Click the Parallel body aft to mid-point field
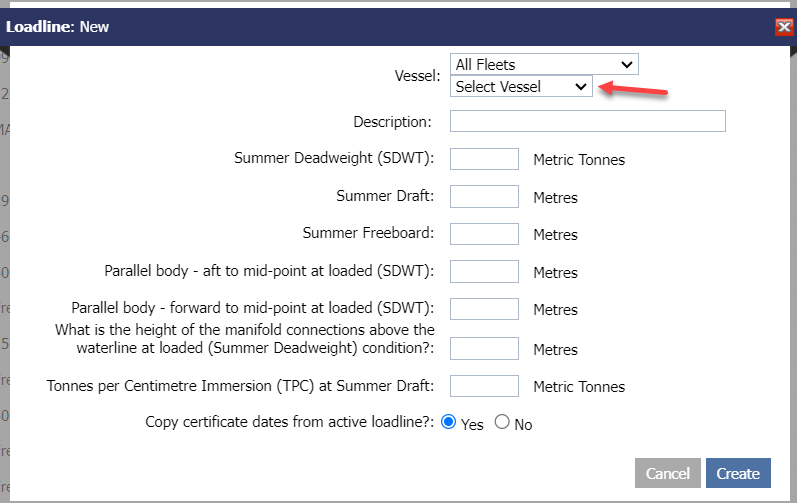 point(484,272)
